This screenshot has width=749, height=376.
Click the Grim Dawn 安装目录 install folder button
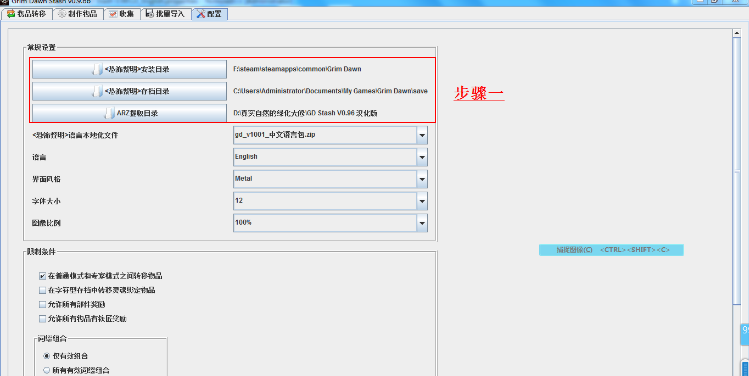(x=129, y=69)
